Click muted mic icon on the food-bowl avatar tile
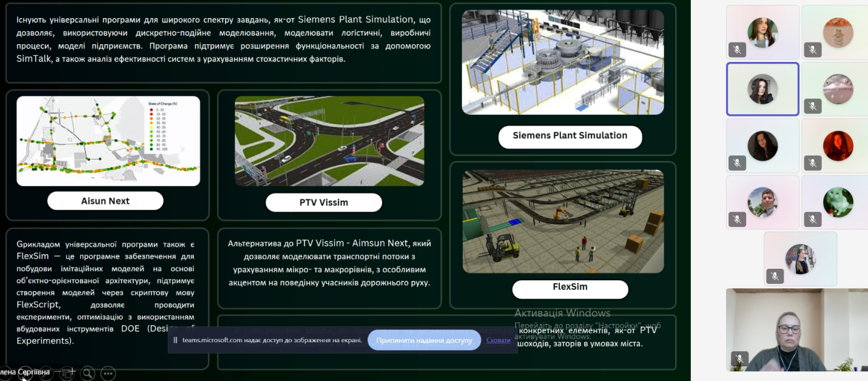The width and height of the screenshot is (868, 381). pos(813,50)
